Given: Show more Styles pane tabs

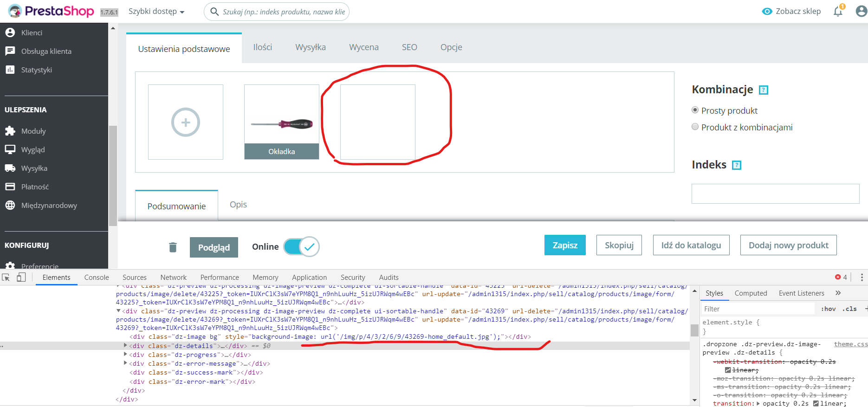Looking at the screenshot, I should (x=838, y=293).
